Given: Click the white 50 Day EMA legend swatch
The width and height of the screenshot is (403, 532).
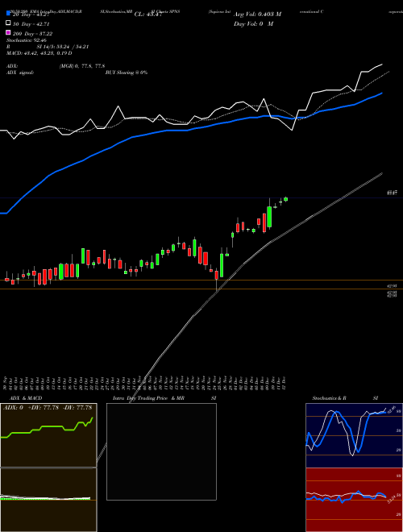Looking at the screenshot, I should pos(8,23).
